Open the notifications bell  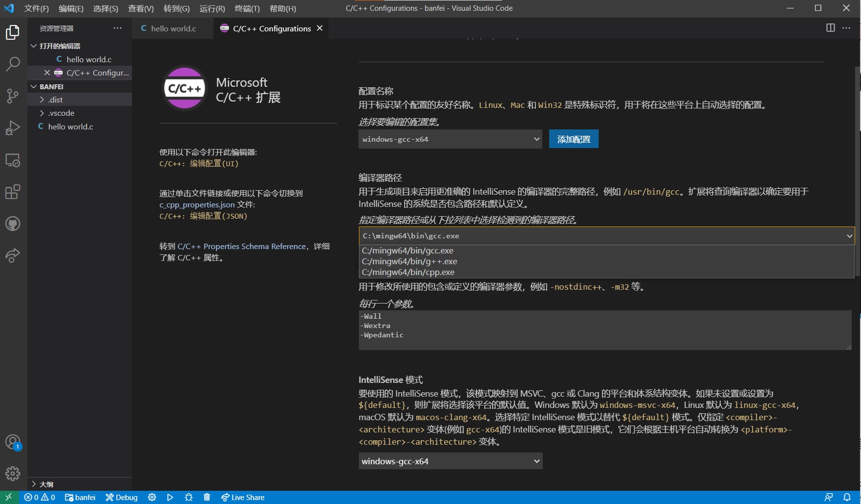click(847, 497)
